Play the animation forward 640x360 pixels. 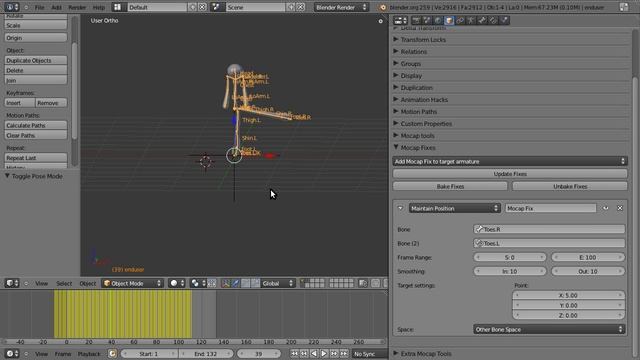pos(324,353)
